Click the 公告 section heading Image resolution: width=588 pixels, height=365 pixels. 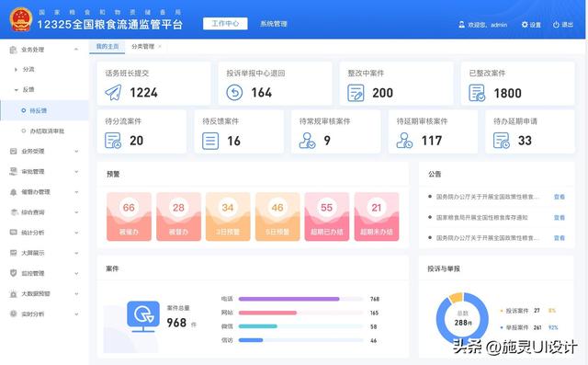[x=435, y=174]
